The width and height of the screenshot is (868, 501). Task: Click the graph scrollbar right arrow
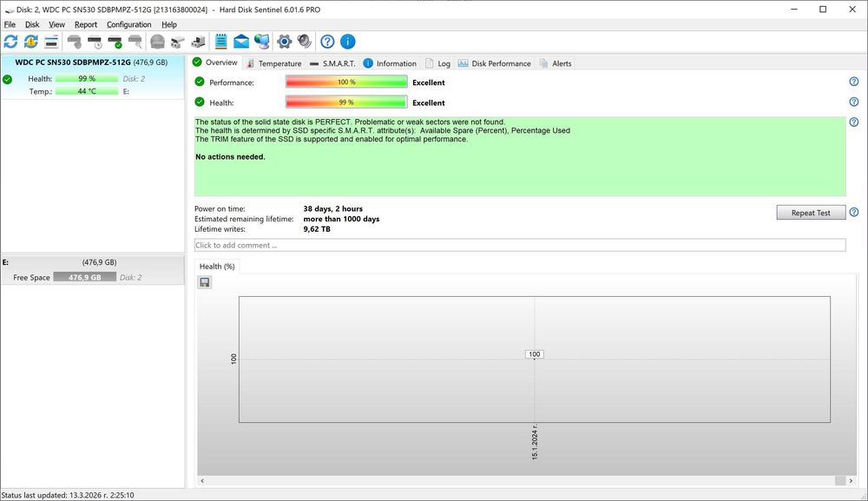851,480
